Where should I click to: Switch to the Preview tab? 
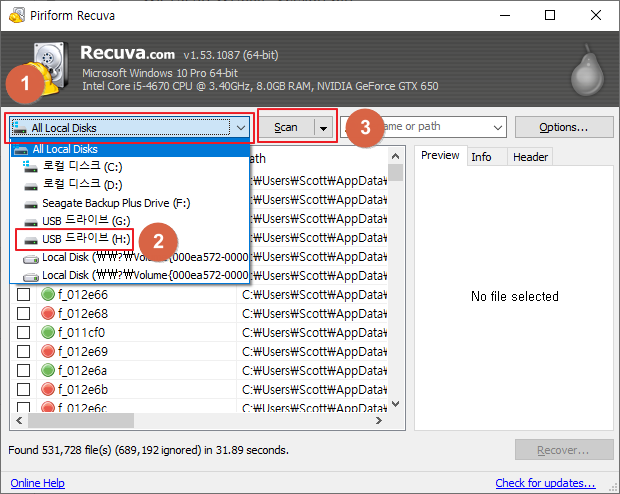pyautogui.click(x=440, y=155)
